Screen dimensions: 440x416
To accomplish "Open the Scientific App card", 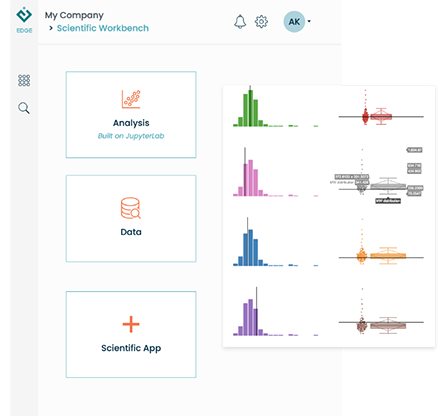I will click(x=131, y=334).
